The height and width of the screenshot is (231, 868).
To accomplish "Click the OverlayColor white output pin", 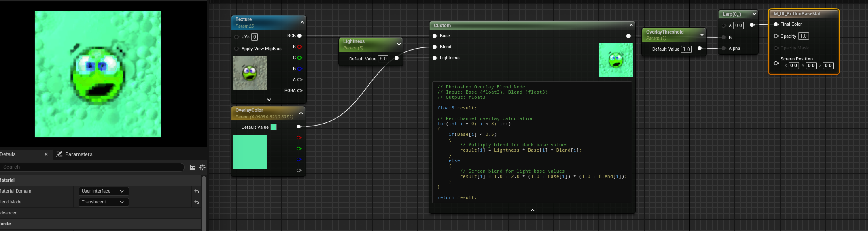I will 299,127.
